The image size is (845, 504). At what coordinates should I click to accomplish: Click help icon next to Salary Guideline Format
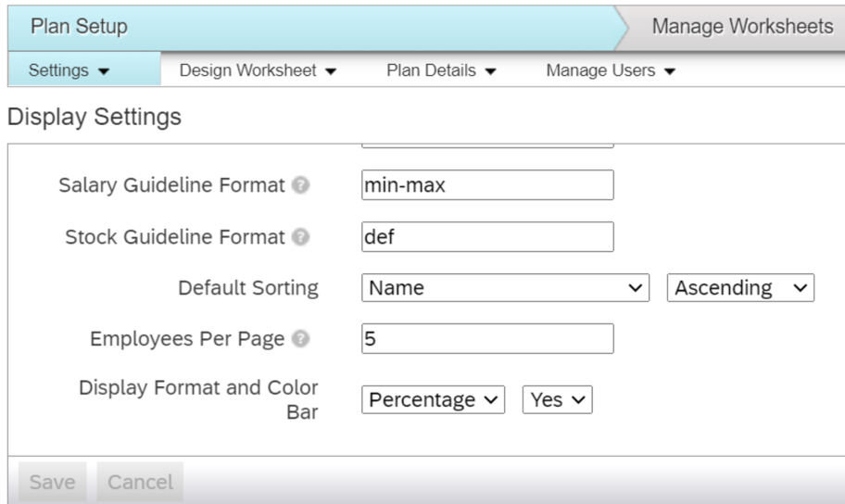(300, 186)
